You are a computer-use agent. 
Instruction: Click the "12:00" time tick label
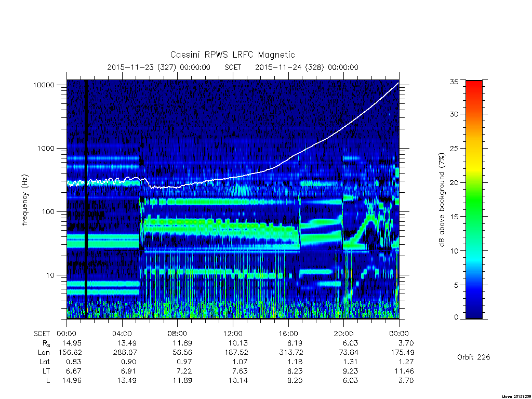(233, 334)
